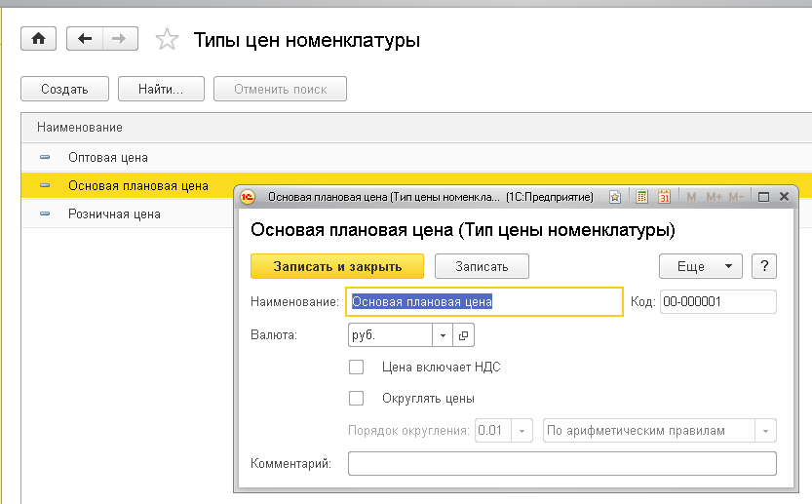Image resolution: width=812 pixels, height=504 pixels.
Task: Go back with the left arrow
Action: click(85, 39)
